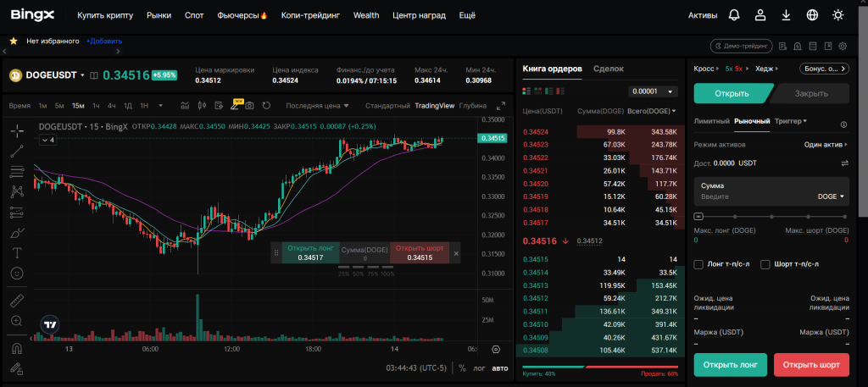Open the Фьючерсы menu

(x=242, y=15)
